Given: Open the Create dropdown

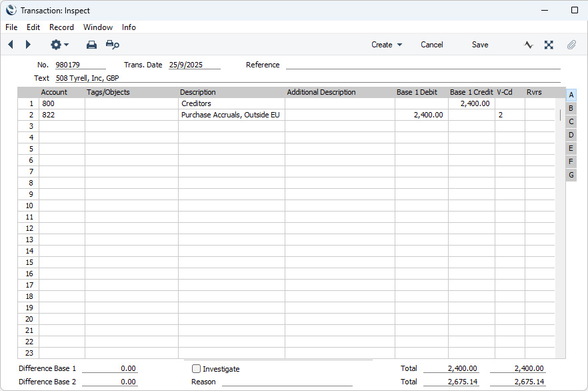Looking at the screenshot, I should coord(387,45).
